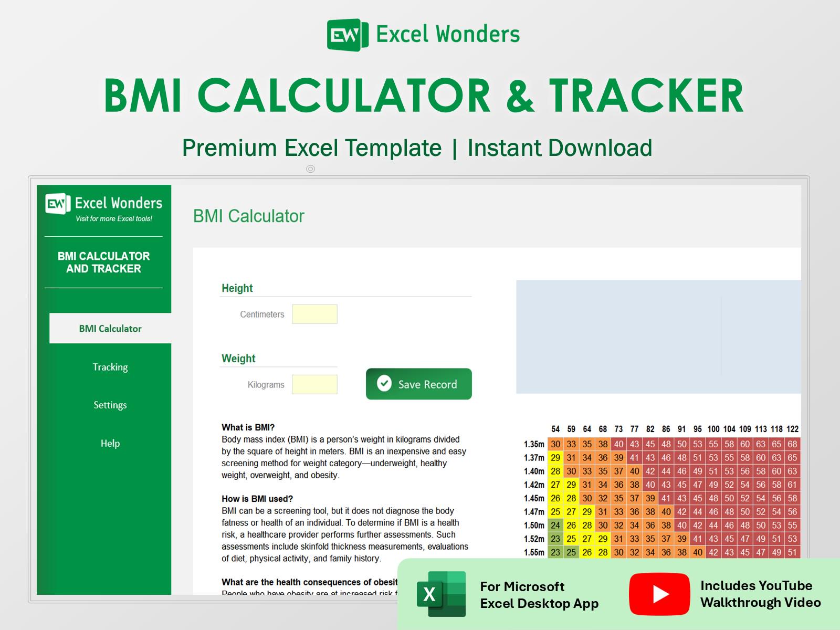
Task: Click the '1.55m' row label in the BMI table
Action: (534, 552)
